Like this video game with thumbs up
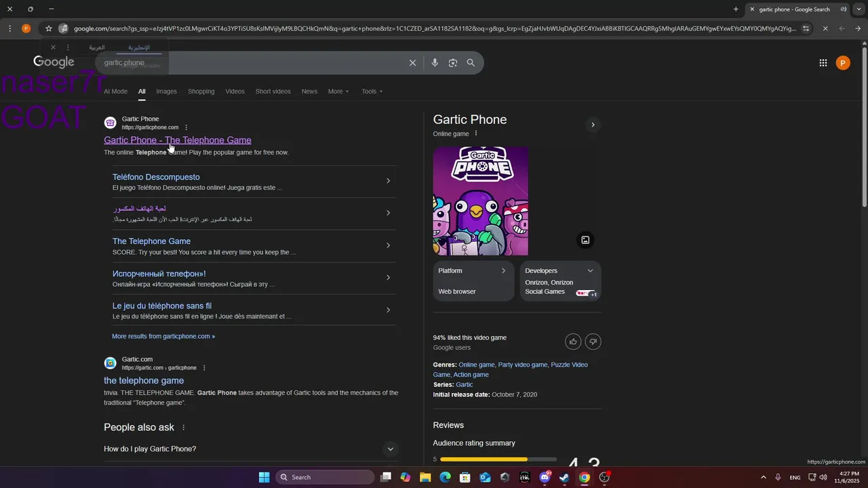Image resolution: width=868 pixels, height=488 pixels. point(573,342)
